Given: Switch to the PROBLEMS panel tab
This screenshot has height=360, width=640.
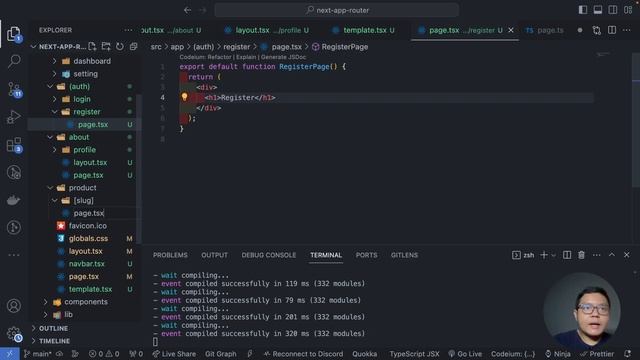Looking at the screenshot, I should (x=170, y=255).
